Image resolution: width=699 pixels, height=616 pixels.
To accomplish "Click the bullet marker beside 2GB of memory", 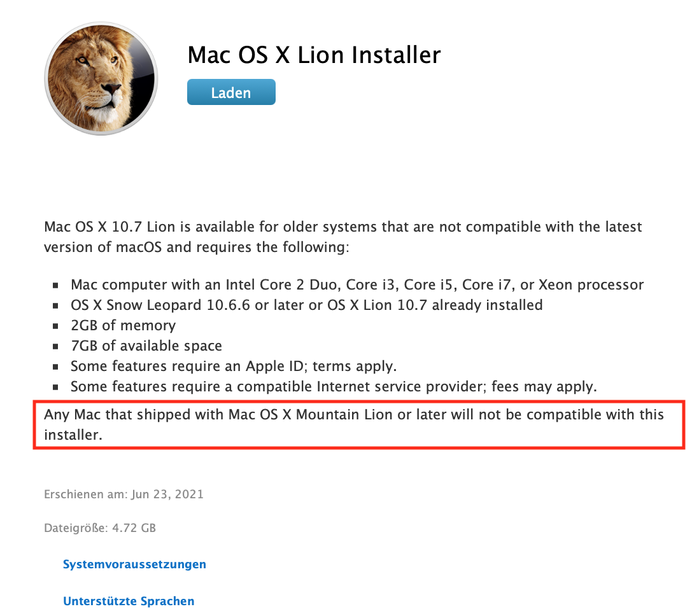I will click(55, 326).
